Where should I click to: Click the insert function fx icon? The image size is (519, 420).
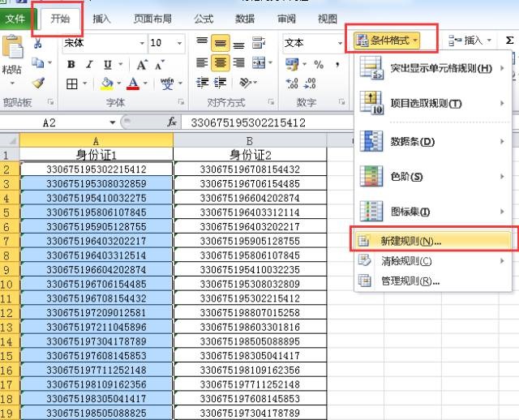tap(172, 122)
